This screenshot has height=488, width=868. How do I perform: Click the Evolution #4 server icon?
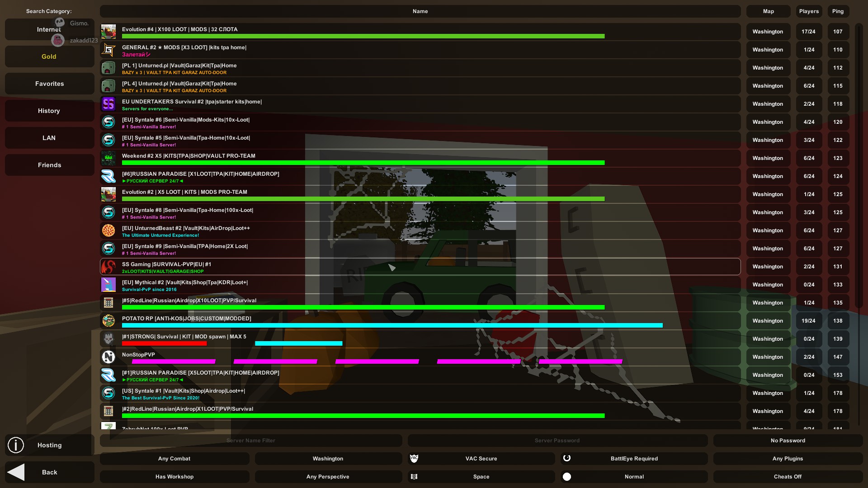108,32
